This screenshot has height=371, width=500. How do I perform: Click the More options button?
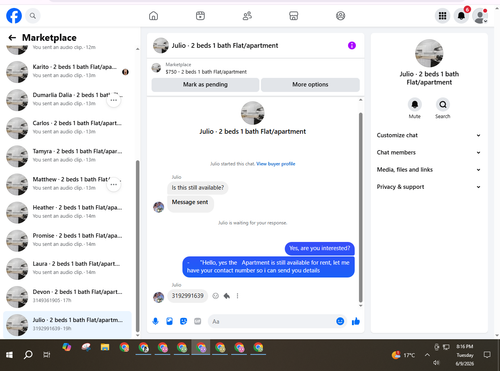[310, 85]
